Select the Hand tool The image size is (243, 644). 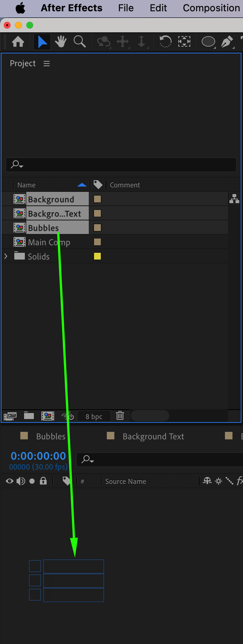click(61, 41)
